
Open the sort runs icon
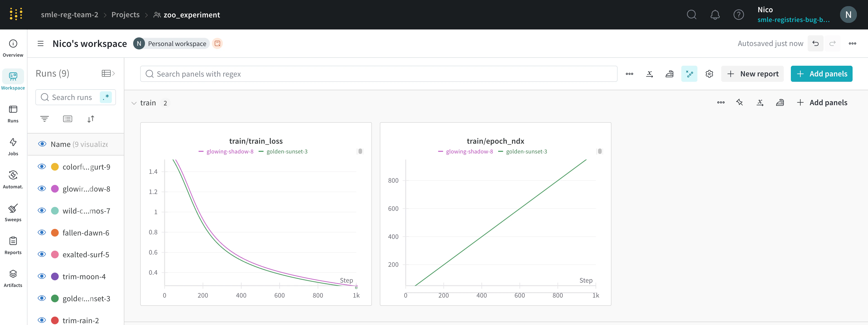90,119
